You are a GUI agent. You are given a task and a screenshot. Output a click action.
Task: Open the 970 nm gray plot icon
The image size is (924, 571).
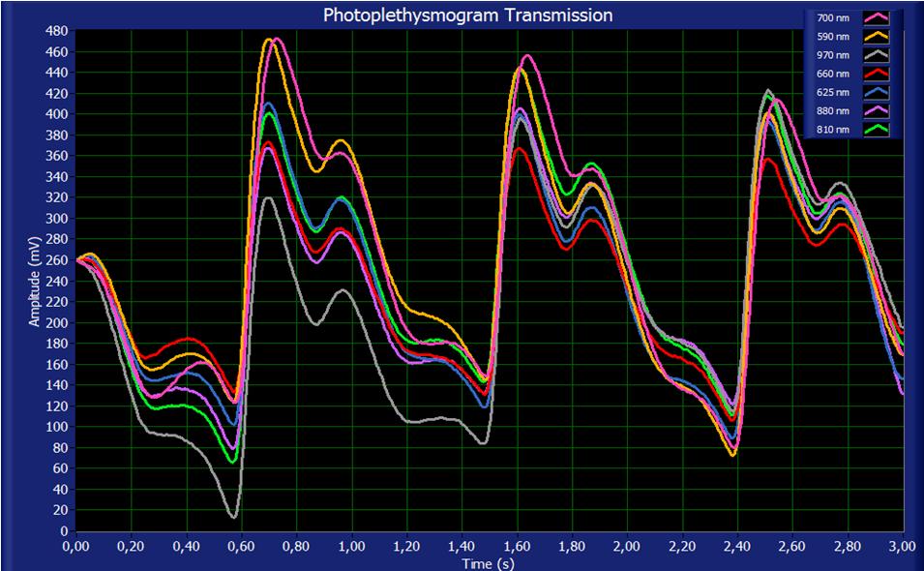click(876, 55)
